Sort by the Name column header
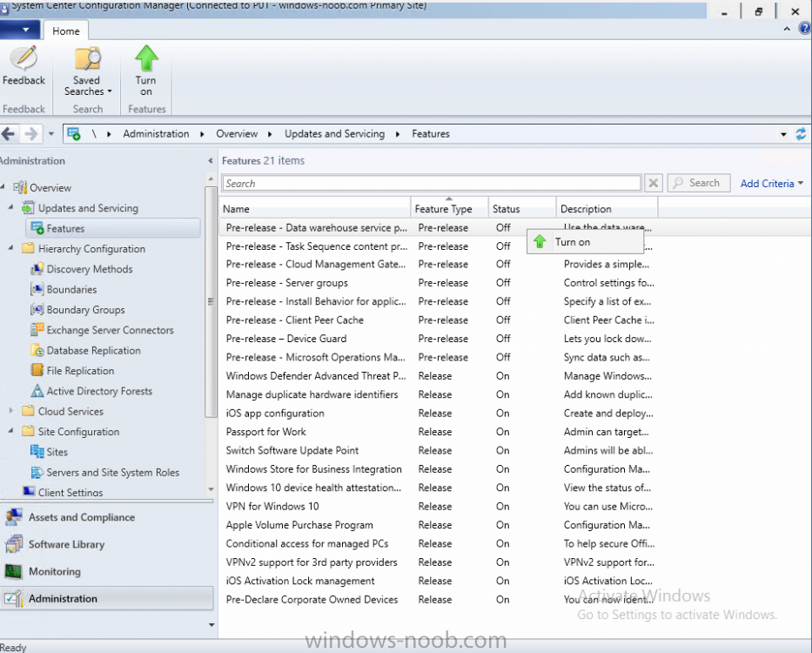Viewport: 812px width, 653px height. pyautogui.click(x=315, y=209)
